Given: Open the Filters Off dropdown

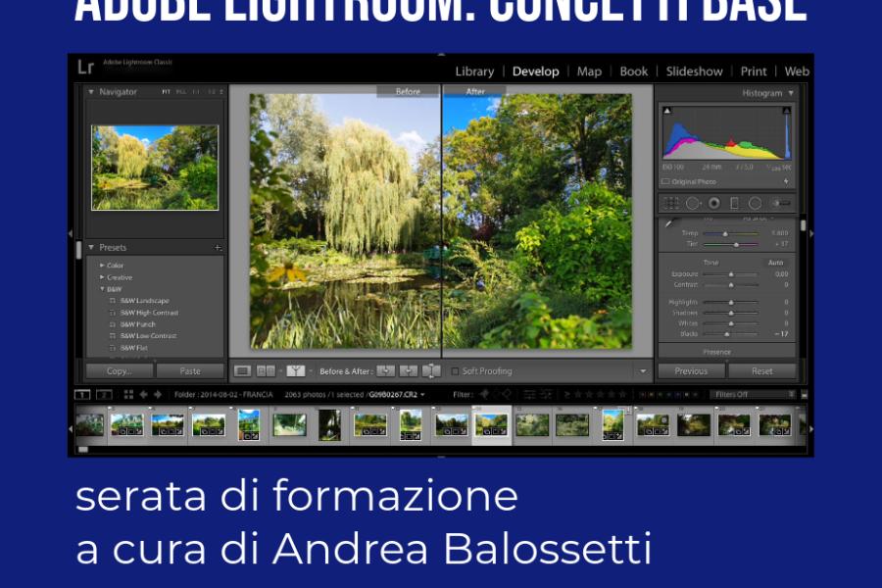Looking at the screenshot, I should 755,394.
